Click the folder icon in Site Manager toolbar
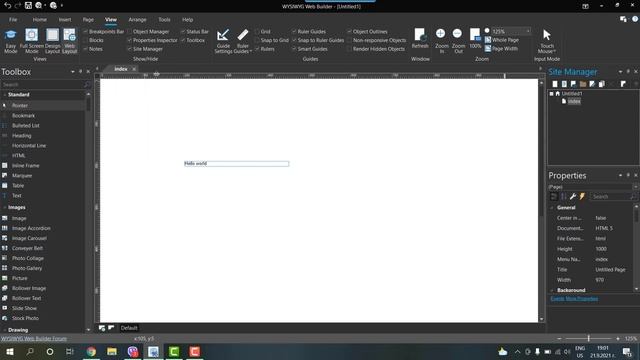This screenshot has width=640, height=360. pyautogui.click(x=583, y=84)
